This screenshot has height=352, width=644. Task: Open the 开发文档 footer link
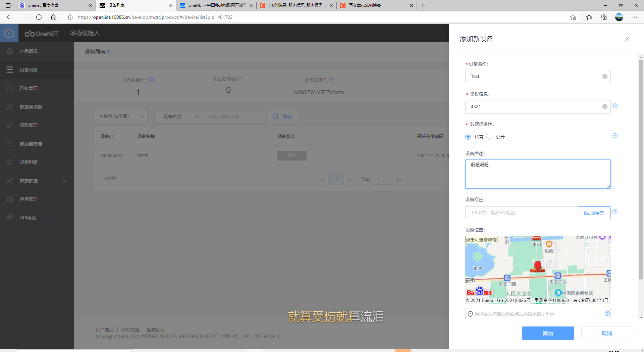130,329
